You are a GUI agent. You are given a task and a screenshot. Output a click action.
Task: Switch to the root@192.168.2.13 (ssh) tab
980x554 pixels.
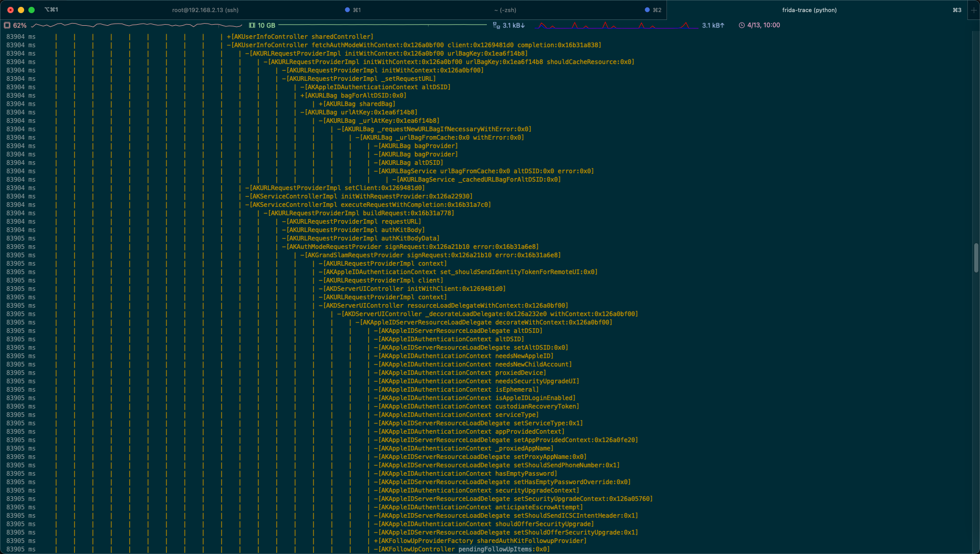click(x=205, y=10)
